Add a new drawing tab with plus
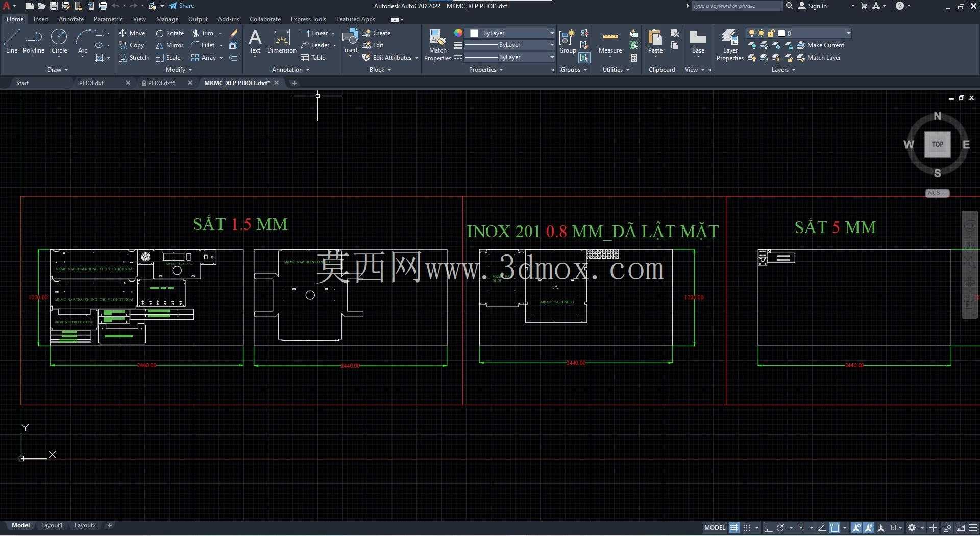The width and height of the screenshot is (980, 536). point(294,83)
